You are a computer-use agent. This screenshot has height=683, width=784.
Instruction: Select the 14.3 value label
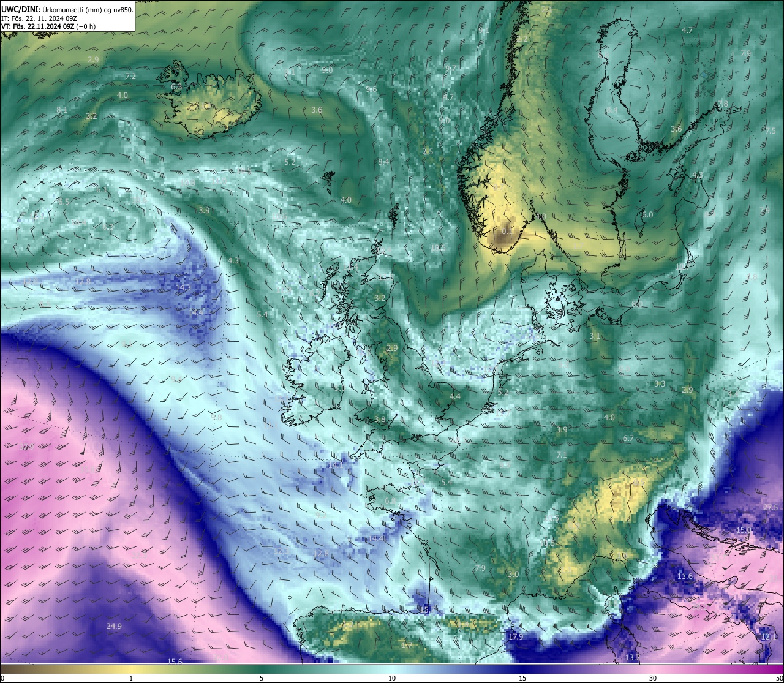[x=183, y=287]
